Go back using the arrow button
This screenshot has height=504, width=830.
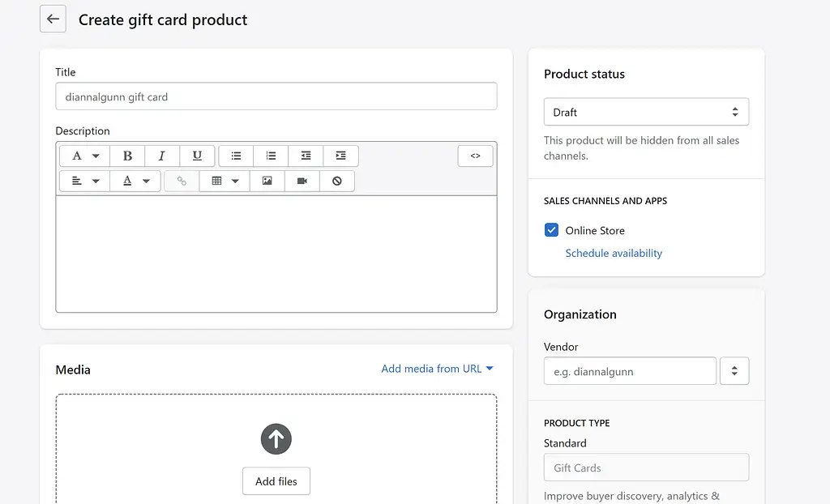(53, 19)
